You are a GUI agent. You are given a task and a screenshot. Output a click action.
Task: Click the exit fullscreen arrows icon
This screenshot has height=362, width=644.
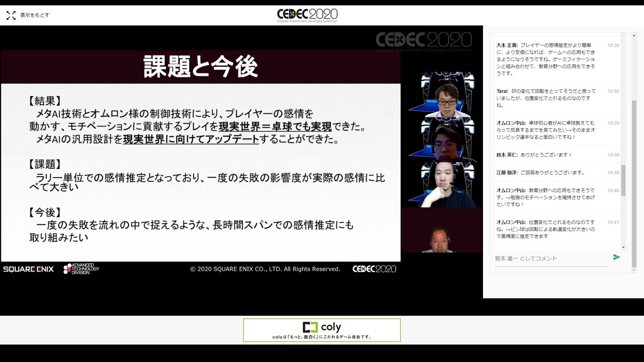click(11, 15)
